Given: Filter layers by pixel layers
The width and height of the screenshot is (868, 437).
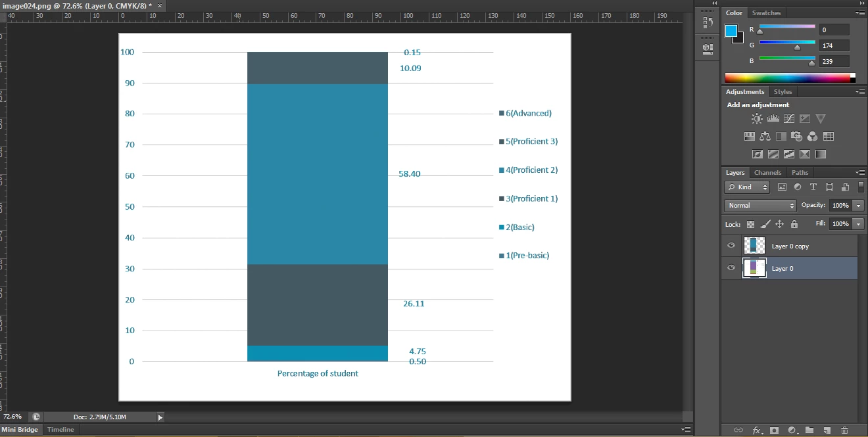Looking at the screenshot, I should [782, 187].
